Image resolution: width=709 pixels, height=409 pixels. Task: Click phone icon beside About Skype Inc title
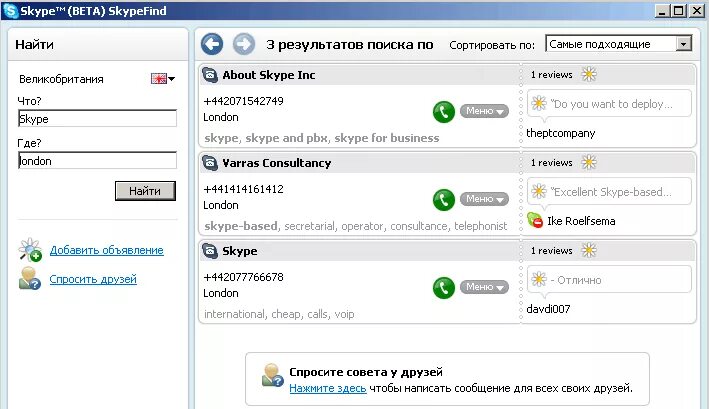(x=210, y=75)
